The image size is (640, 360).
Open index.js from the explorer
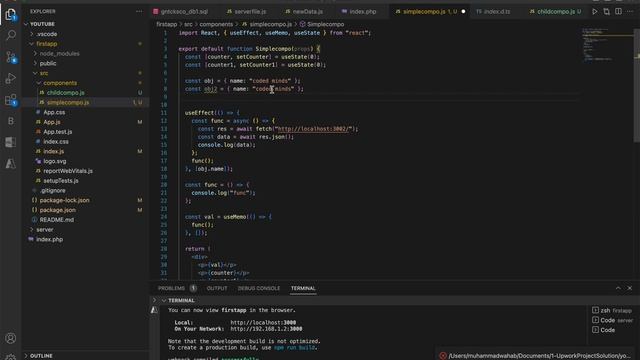coord(53,151)
